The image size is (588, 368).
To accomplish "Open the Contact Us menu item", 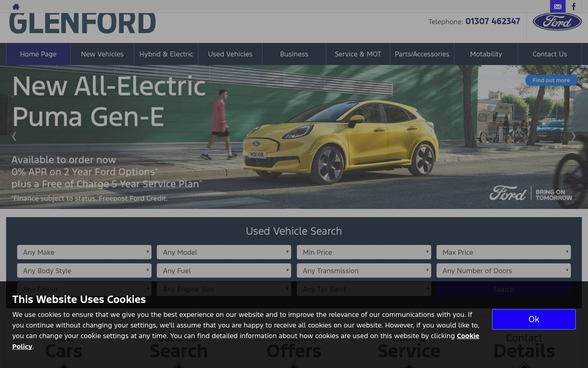I will point(550,54).
